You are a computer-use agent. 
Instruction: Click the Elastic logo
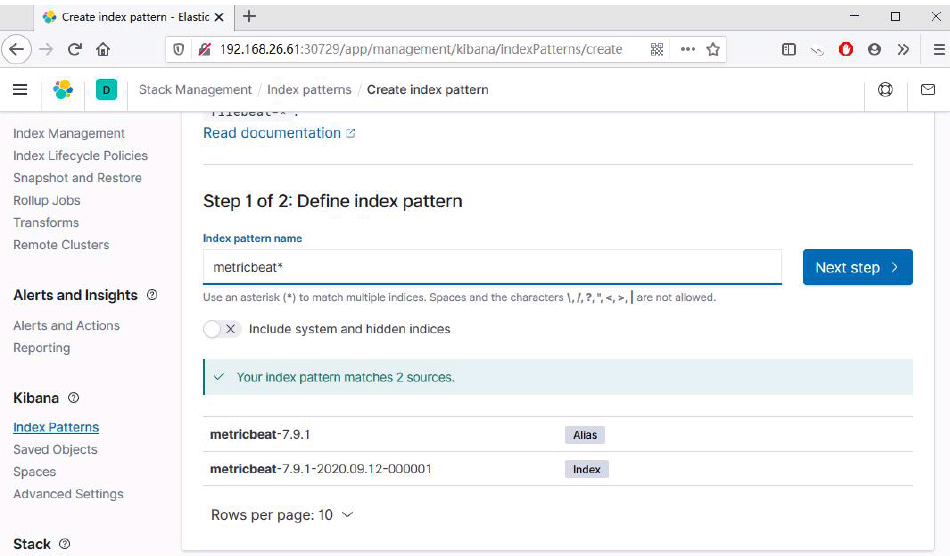point(63,90)
